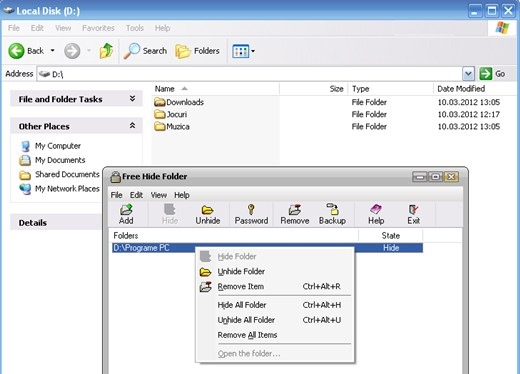Sort files by Type column header

pos(391,89)
